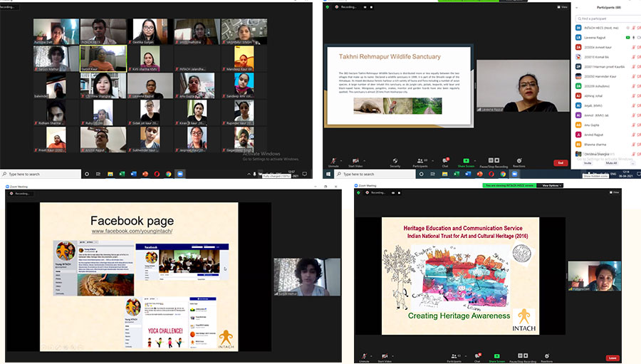
Task: Select Anu Gupta in the participants list
Action: click(x=608, y=125)
